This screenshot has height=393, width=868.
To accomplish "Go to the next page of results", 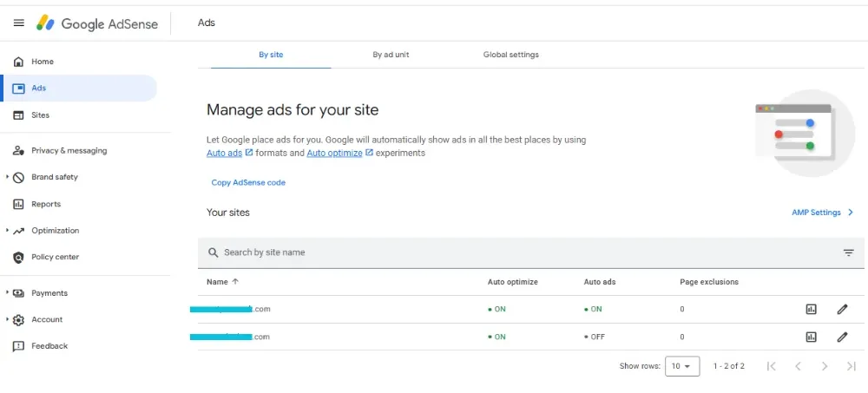I will pos(825,366).
